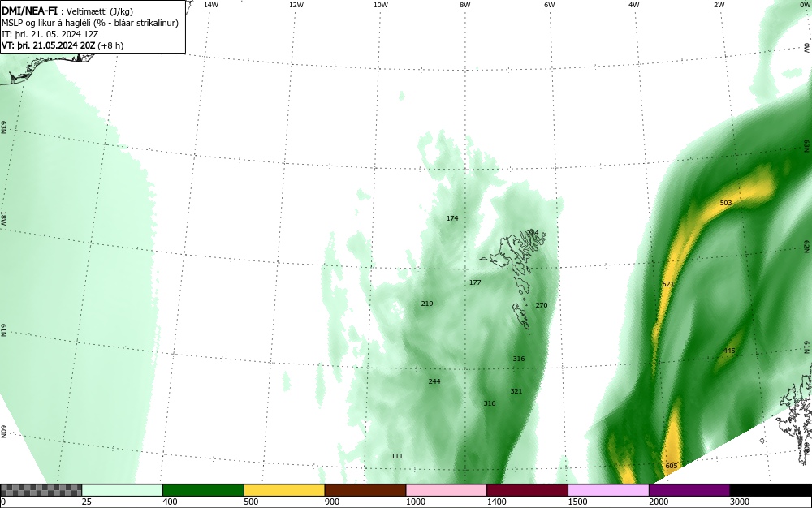Click the 14W longitude label

click(x=211, y=5)
